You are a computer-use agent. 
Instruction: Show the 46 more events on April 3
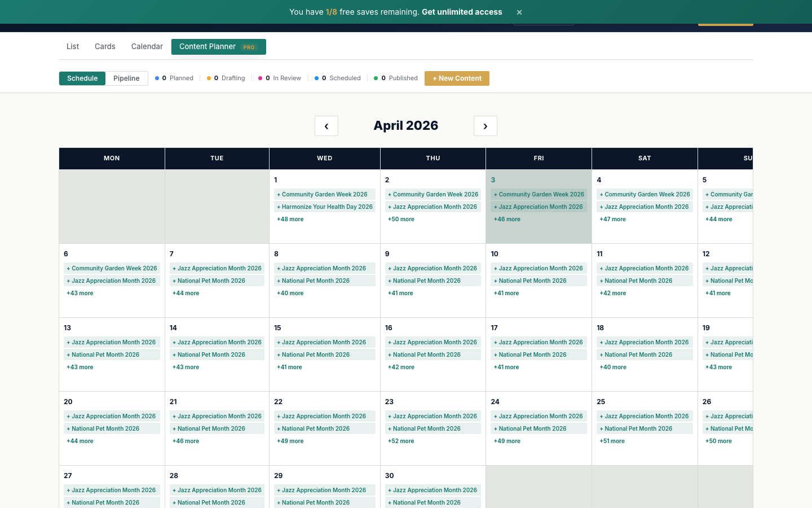pyautogui.click(x=507, y=219)
